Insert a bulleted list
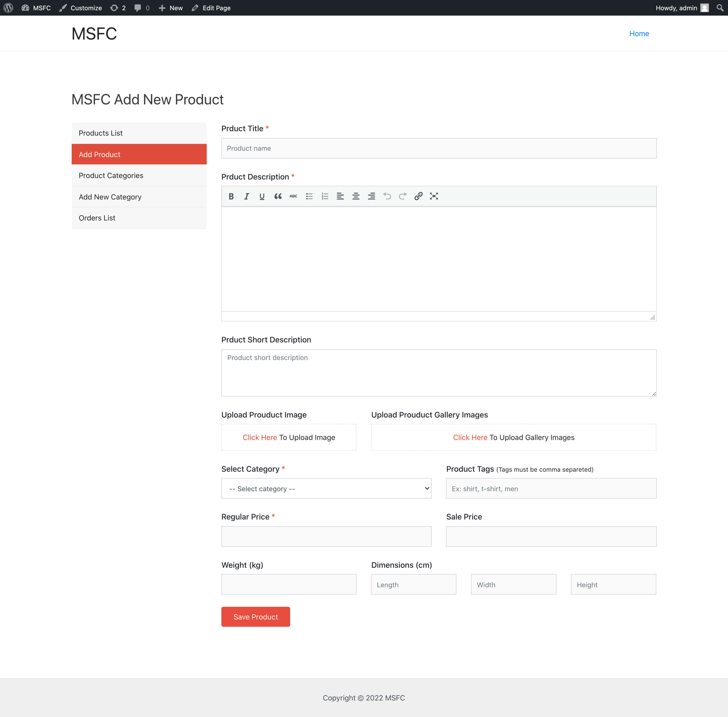 click(309, 196)
